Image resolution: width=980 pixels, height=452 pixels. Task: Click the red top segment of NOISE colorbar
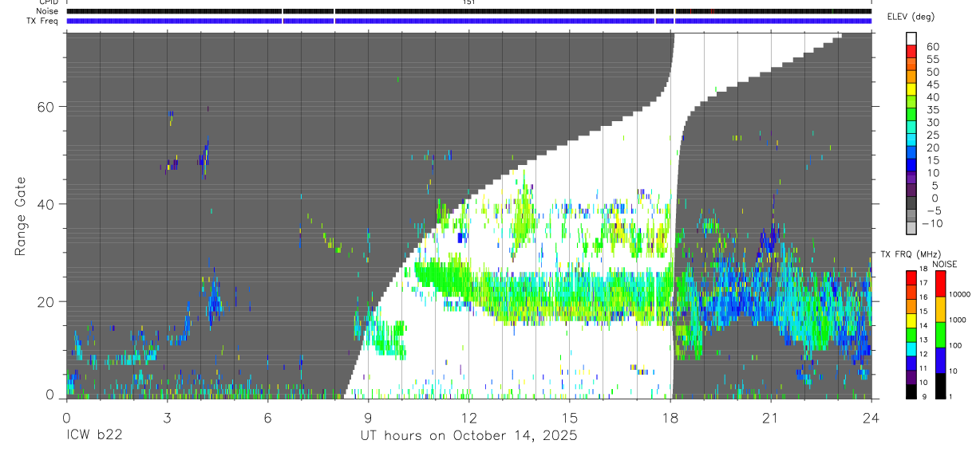pos(940,284)
